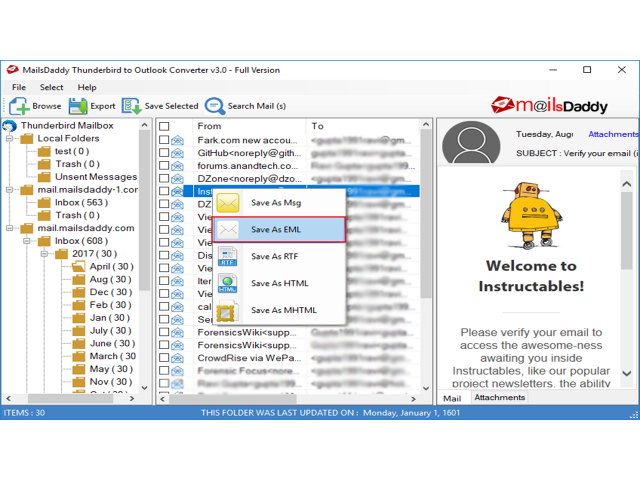The image size is (640, 480).
Task: Open the Help menu
Action: [x=87, y=87]
